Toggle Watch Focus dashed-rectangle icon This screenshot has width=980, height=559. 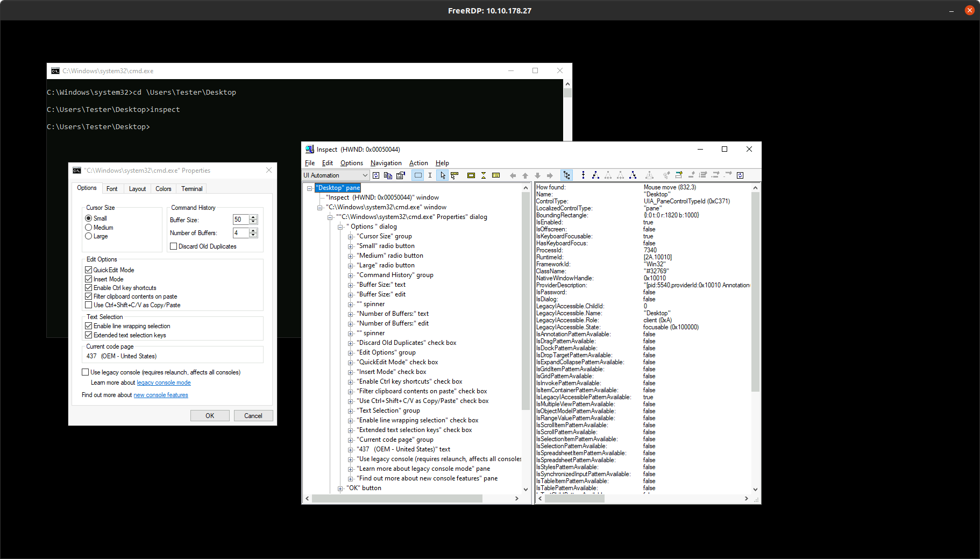click(418, 175)
